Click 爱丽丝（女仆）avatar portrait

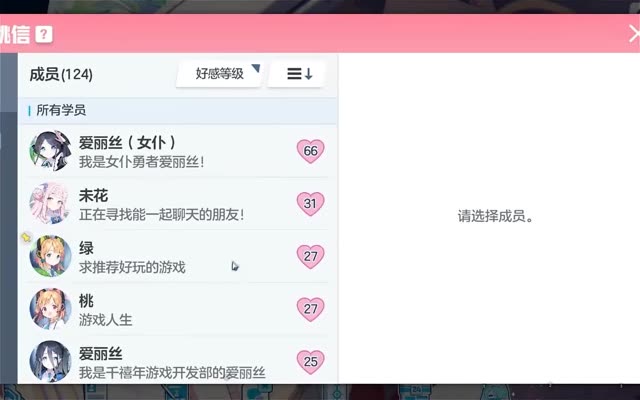coord(50,151)
